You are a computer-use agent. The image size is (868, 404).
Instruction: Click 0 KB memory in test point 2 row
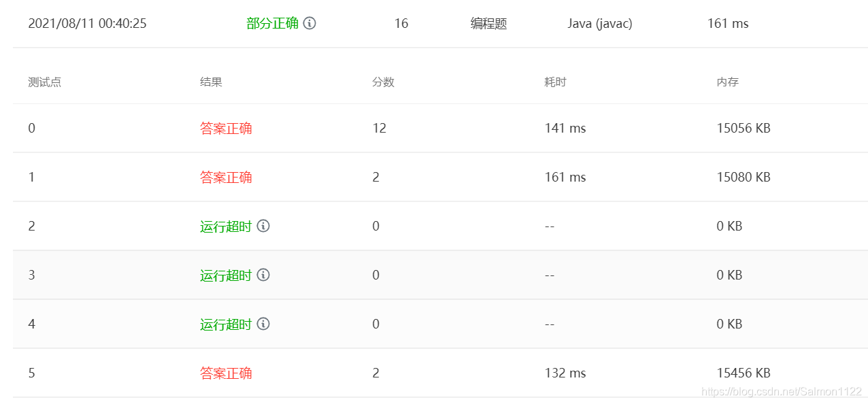tap(729, 226)
